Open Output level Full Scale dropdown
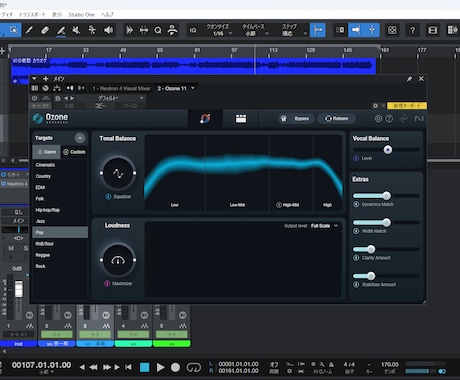 click(x=325, y=226)
